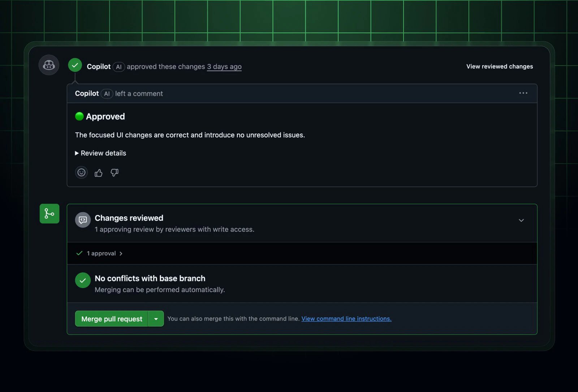Click the focused UI changes summary text
Viewport: 578px width, 392px height.
coord(190,135)
